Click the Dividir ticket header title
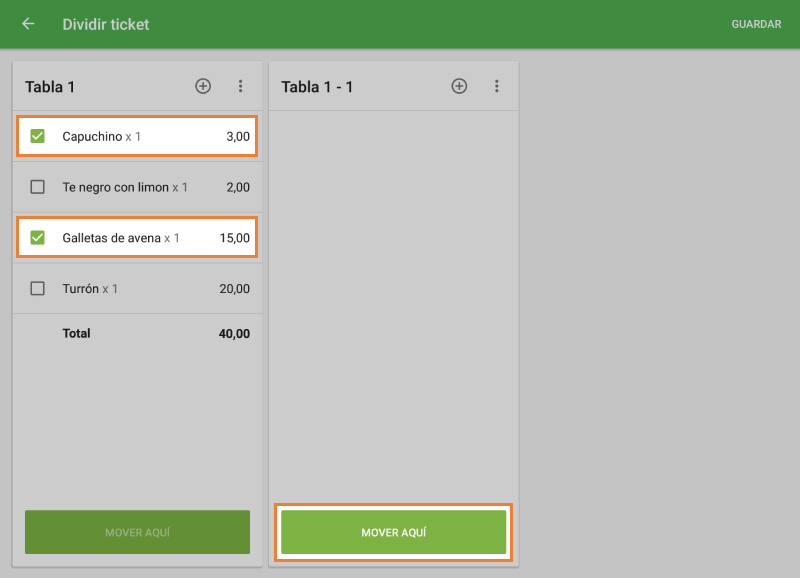 (105, 24)
